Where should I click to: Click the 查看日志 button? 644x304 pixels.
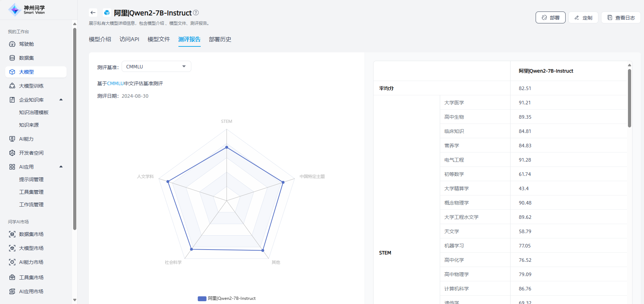click(621, 18)
